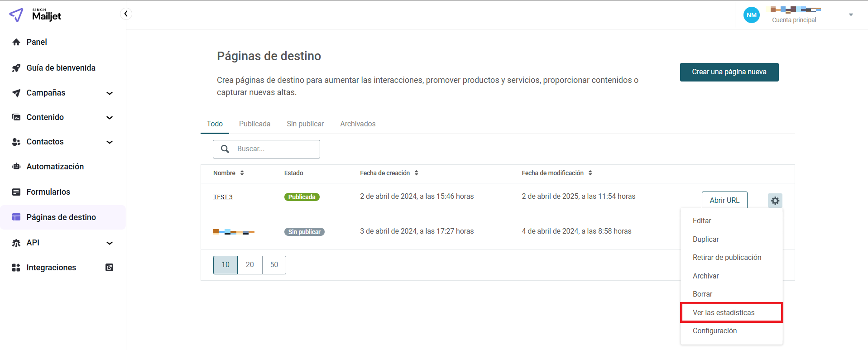Image resolution: width=868 pixels, height=350 pixels.
Task: Expand the Contactos submenu chevron
Action: (109, 142)
